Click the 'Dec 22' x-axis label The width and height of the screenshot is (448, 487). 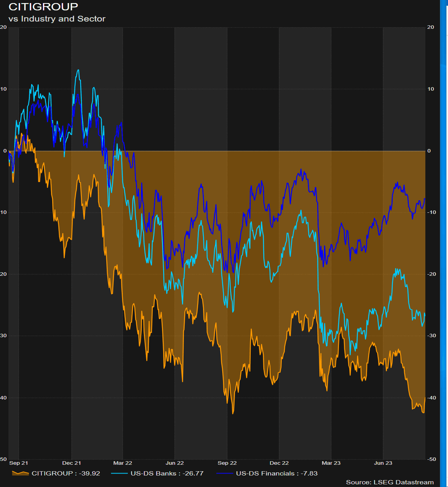279,463
